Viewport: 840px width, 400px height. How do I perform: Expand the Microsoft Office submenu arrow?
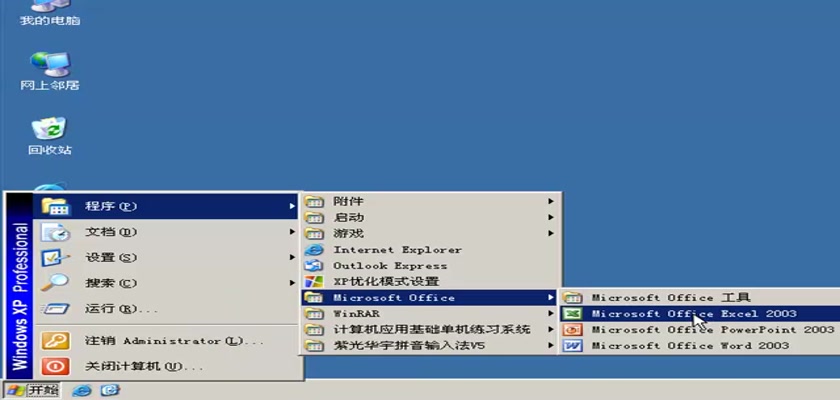coord(551,298)
